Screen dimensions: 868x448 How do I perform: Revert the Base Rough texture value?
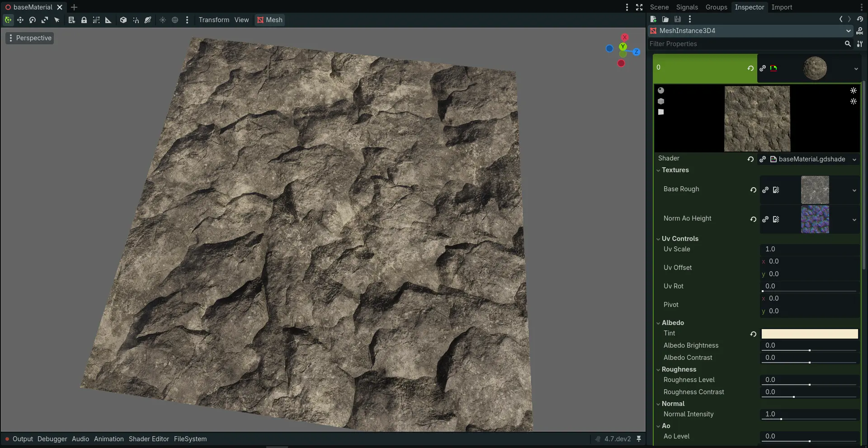point(753,190)
